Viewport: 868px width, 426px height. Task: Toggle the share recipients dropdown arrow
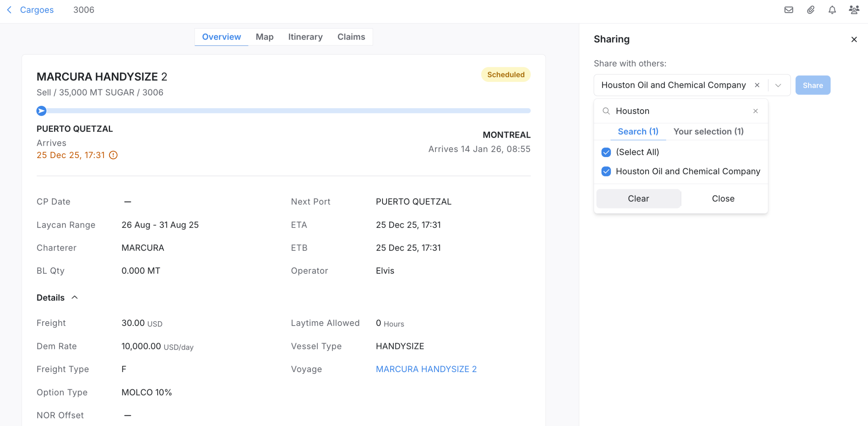point(778,85)
